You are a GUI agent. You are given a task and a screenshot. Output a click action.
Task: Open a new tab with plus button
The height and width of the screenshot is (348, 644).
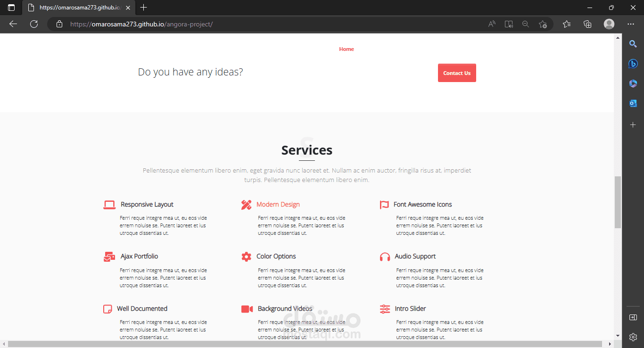pos(144,8)
